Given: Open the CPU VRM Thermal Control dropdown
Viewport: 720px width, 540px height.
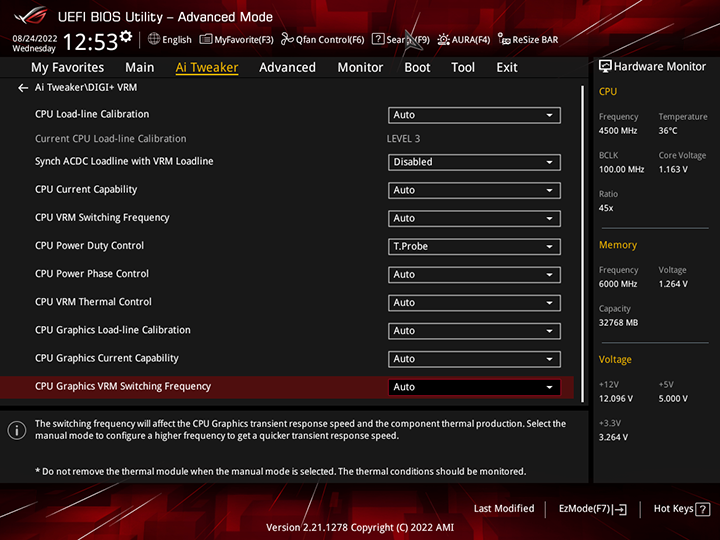Looking at the screenshot, I should click(474, 302).
